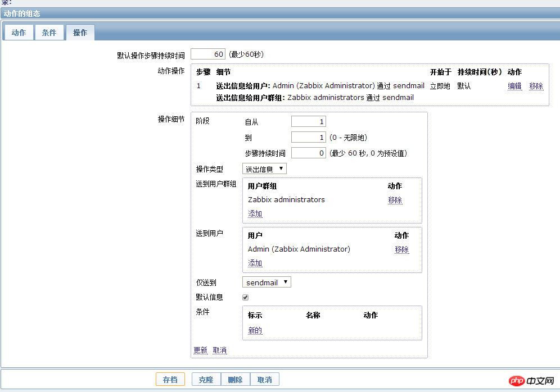Screen dimensions: 560x392
Task: Click the 默认操作步骤持续时间 input field
Action: (x=208, y=54)
